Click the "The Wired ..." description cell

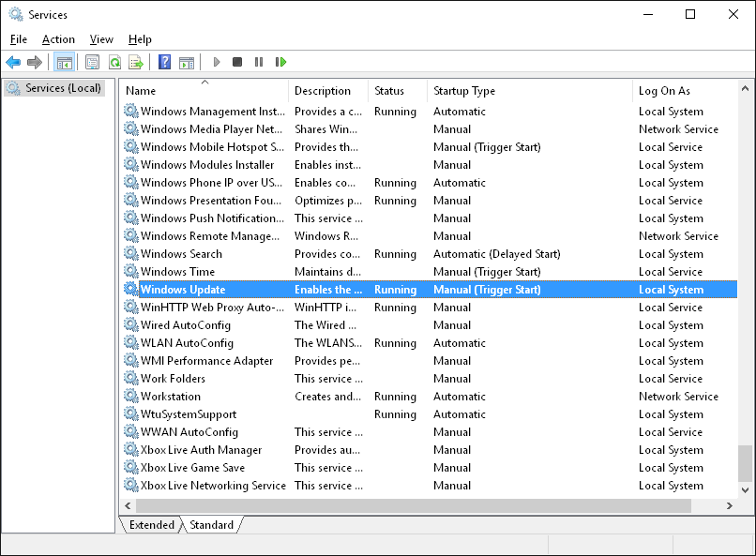[x=325, y=325]
